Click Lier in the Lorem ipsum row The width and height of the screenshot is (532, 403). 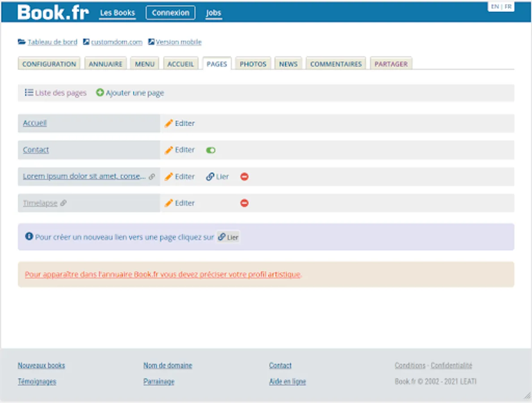pos(222,176)
